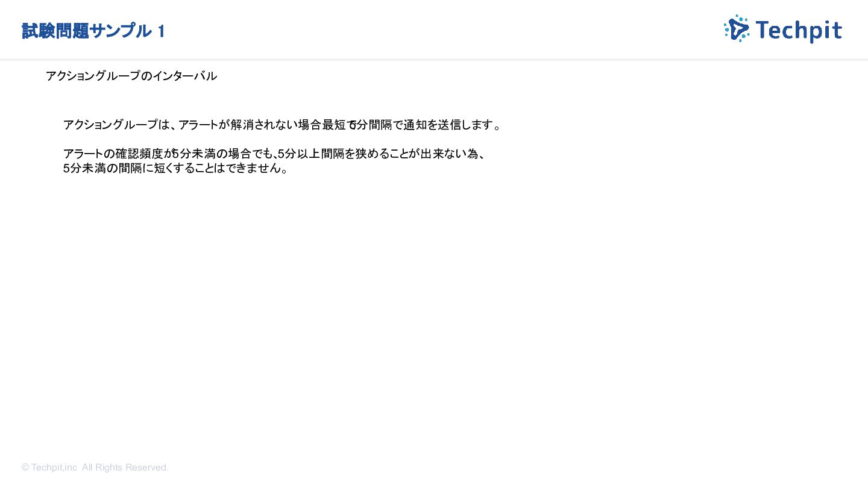Viewport: 868px width, 488px height.
Task: Click the subtitle アクショングループのインターバル
Action: pyautogui.click(x=131, y=76)
